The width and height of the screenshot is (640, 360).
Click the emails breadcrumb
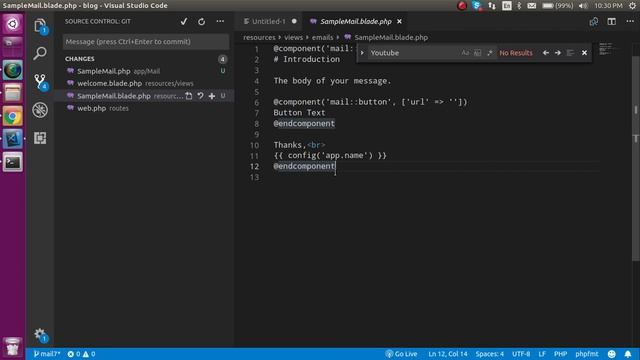[322, 37]
